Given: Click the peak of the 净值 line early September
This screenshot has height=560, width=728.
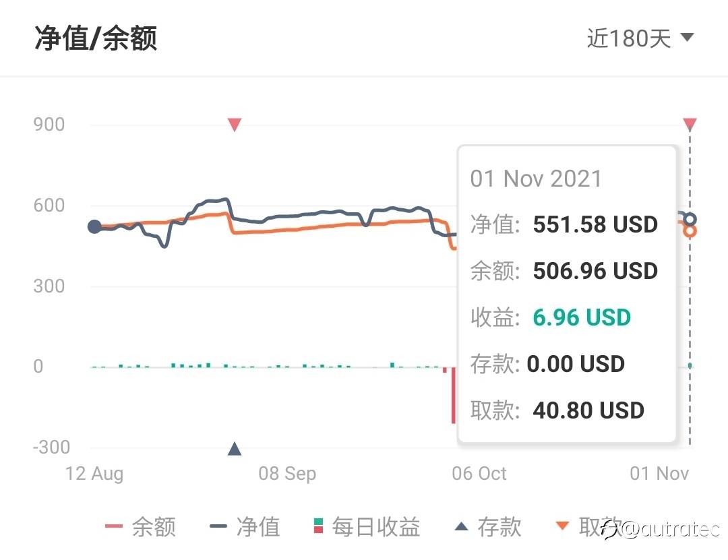Looking at the screenshot, I should click(x=226, y=199).
